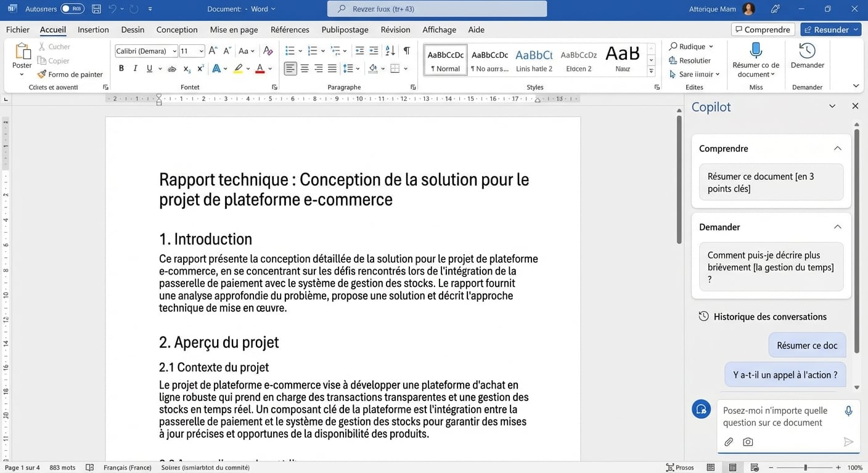
Task: Toggle strikethrough text formatting
Action: [172, 68]
